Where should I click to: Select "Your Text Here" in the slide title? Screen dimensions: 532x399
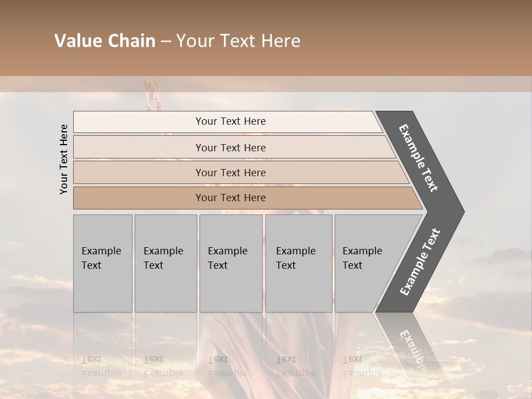[x=238, y=41]
